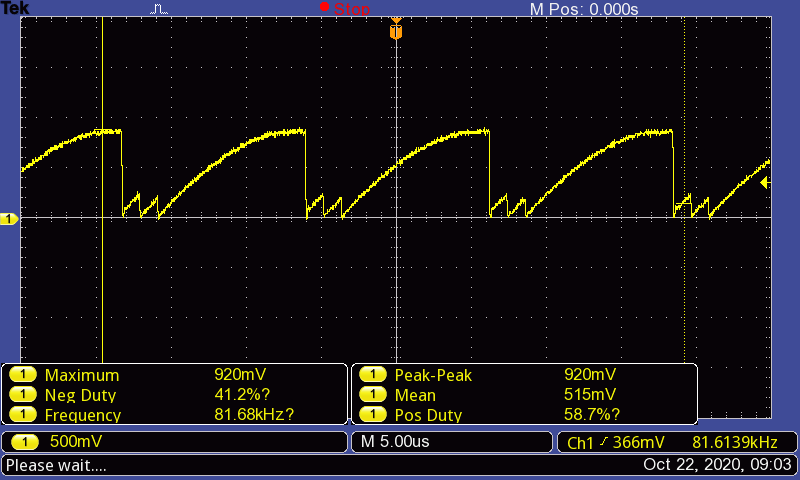The width and height of the screenshot is (800, 480).
Task: Click the Mean measurement label
Action: 415,395
